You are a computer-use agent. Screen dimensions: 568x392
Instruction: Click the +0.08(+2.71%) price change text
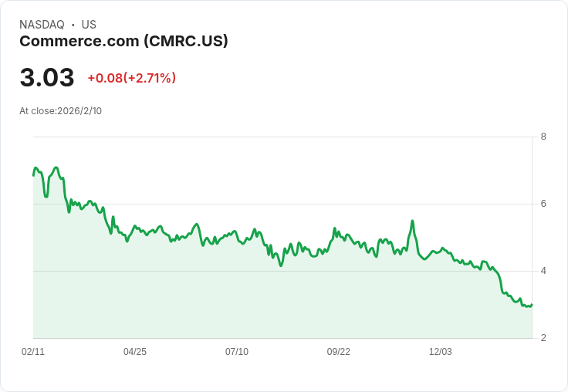coord(131,78)
